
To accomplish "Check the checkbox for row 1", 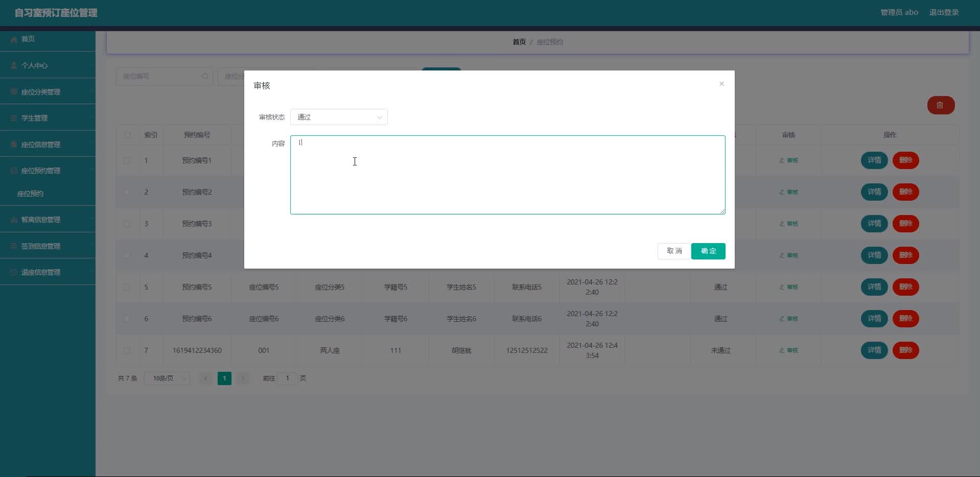I will tap(127, 160).
